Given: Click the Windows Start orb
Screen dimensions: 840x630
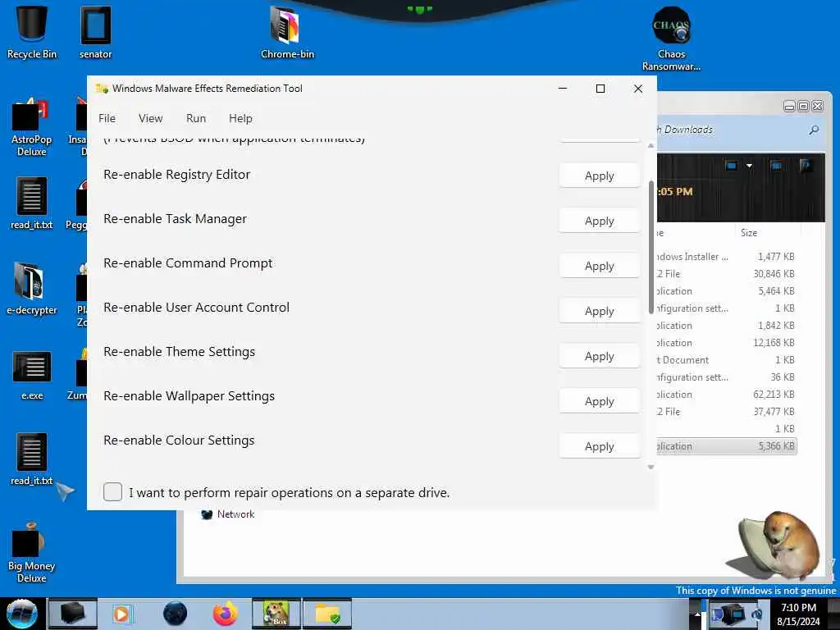Looking at the screenshot, I should pos(21,614).
